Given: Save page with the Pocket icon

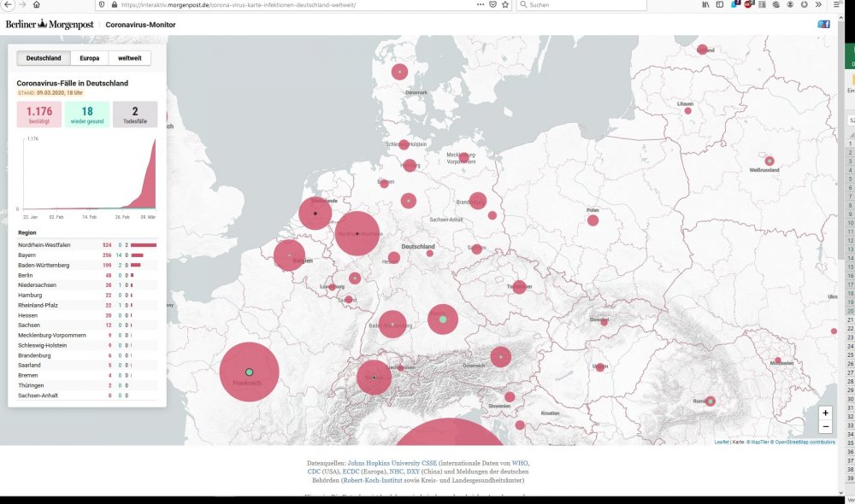Looking at the screenshot, I should pyautogui.click(x=493, y=4).
